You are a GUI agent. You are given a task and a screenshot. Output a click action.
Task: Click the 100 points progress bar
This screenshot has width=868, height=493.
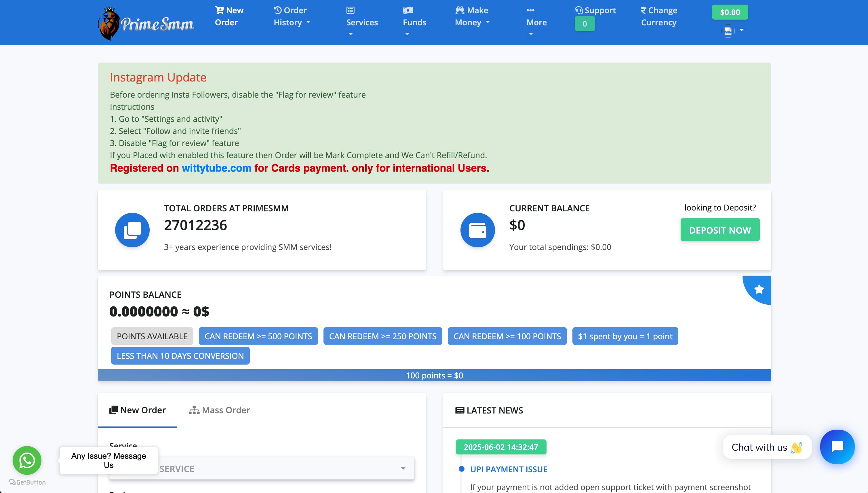click(434, 375)
